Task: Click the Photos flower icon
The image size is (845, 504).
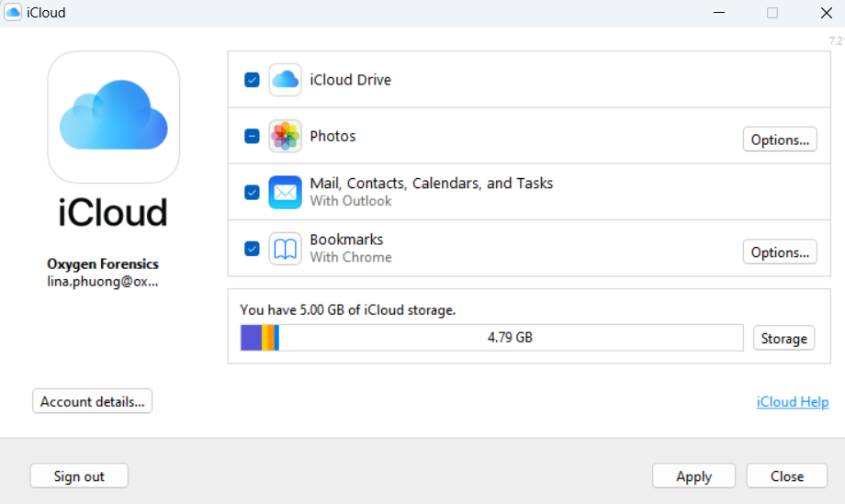Action: (x=285, y=136)
